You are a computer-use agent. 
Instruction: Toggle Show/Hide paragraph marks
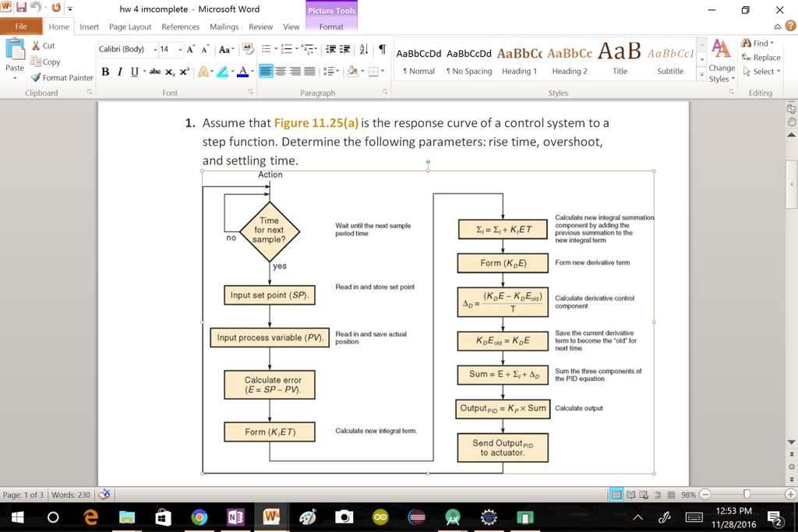click(381, 49)
